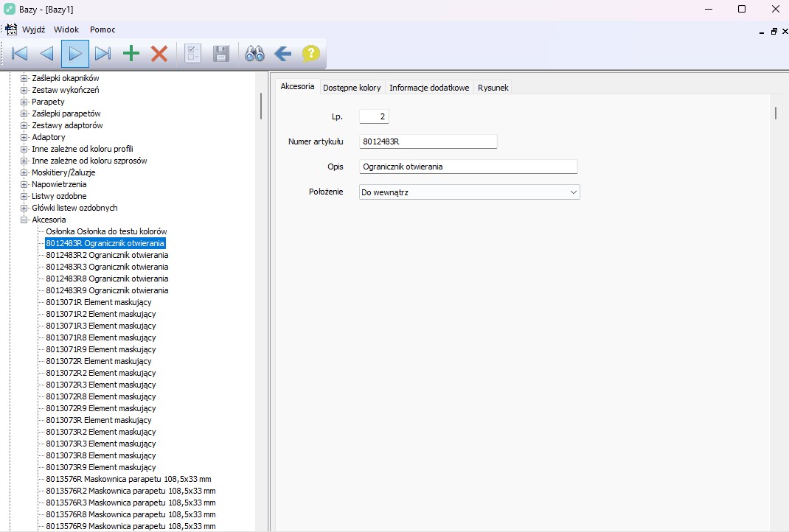Expand the Główki listew ozdobnych node
The height and width of the screenshot is (532, 789).
coord(24,209)
